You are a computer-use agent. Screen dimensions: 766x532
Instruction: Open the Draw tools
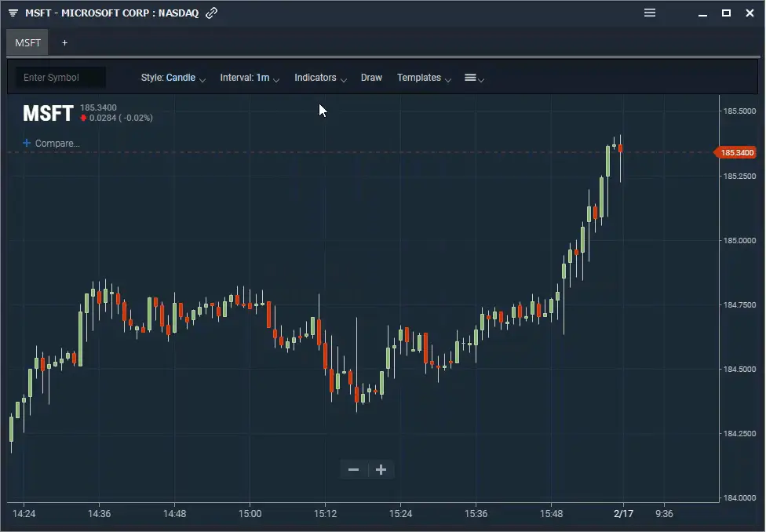[371, 78]
